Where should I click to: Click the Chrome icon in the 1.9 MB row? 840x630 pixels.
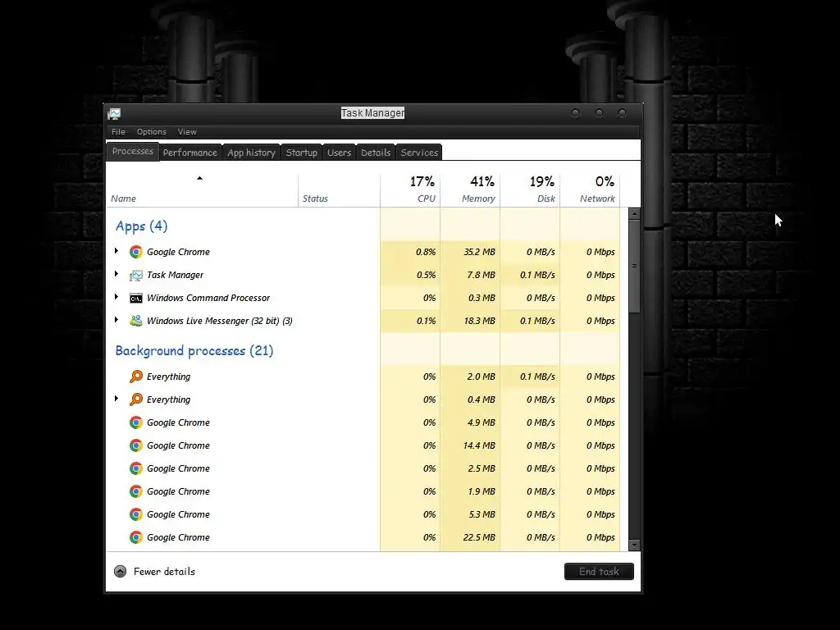tap(136, 492)
